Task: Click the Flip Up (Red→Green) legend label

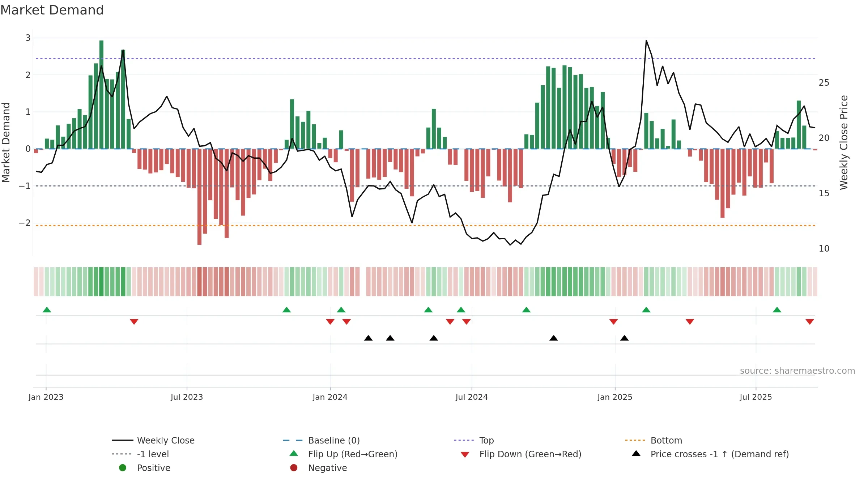Action: pyautogui.click(x=353, y=454)
